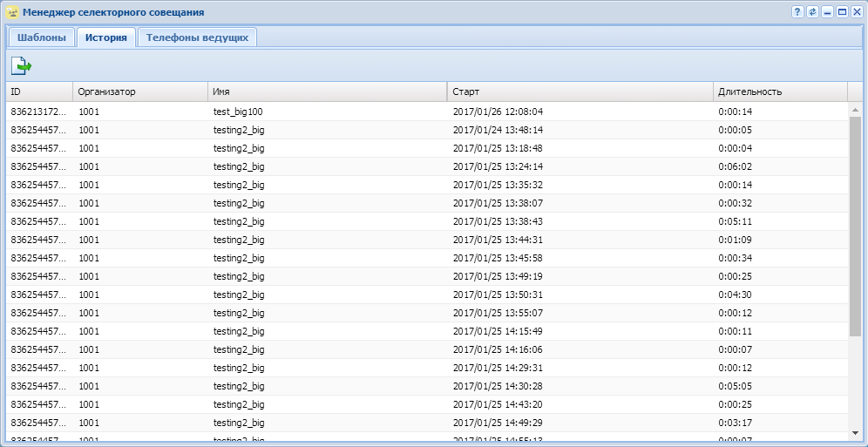This screenshot has height=447, width=868.
Task: Sort by the Организатор column header
Action: 139,91
